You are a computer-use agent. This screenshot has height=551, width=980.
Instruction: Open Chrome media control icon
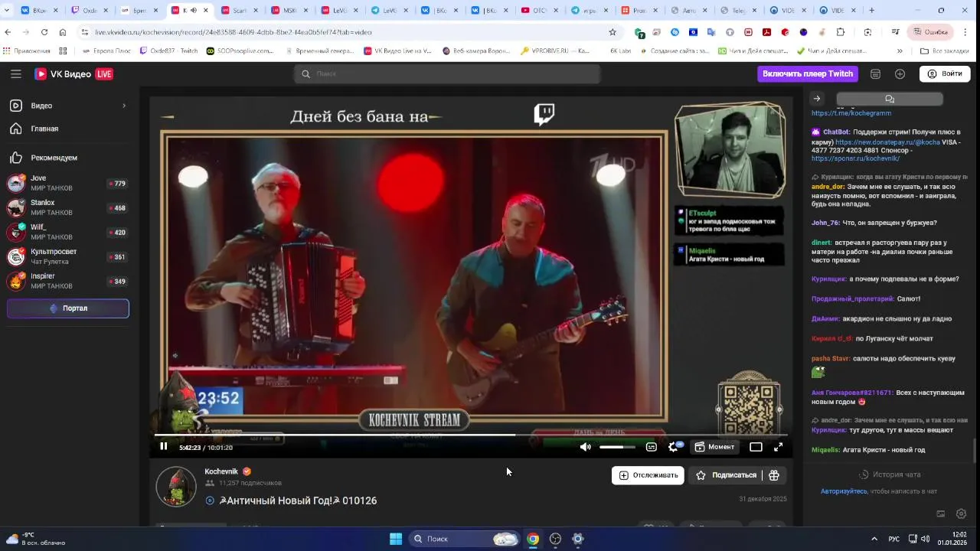point(895,32)
